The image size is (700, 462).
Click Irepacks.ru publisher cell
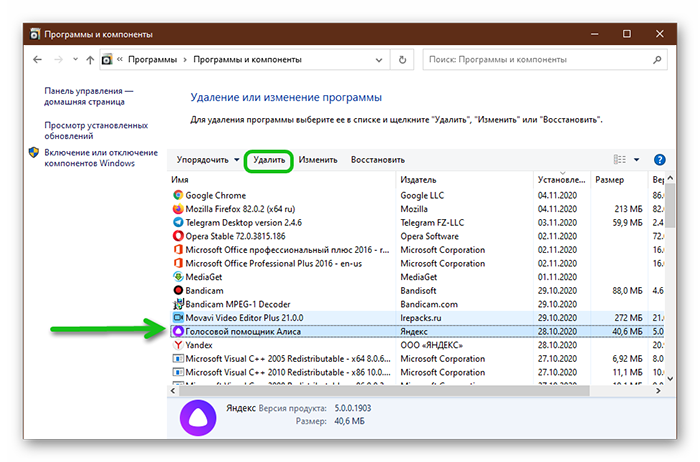tap(421, 318)
